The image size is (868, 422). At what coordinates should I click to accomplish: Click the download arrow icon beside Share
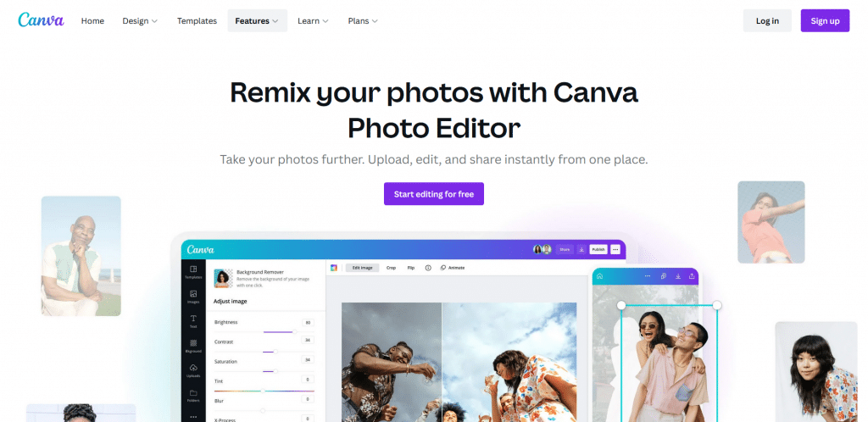tap(581, 249)
